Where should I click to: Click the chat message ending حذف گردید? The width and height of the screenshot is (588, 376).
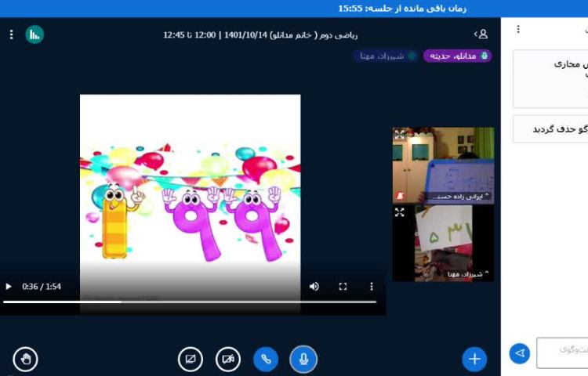pos(550,128)
